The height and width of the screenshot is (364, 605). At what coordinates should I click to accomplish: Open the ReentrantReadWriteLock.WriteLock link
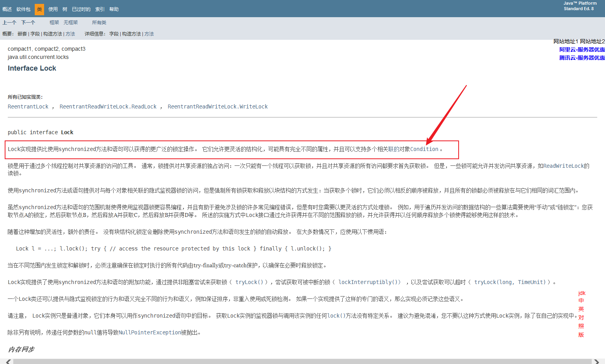click(x=218, y=107)
